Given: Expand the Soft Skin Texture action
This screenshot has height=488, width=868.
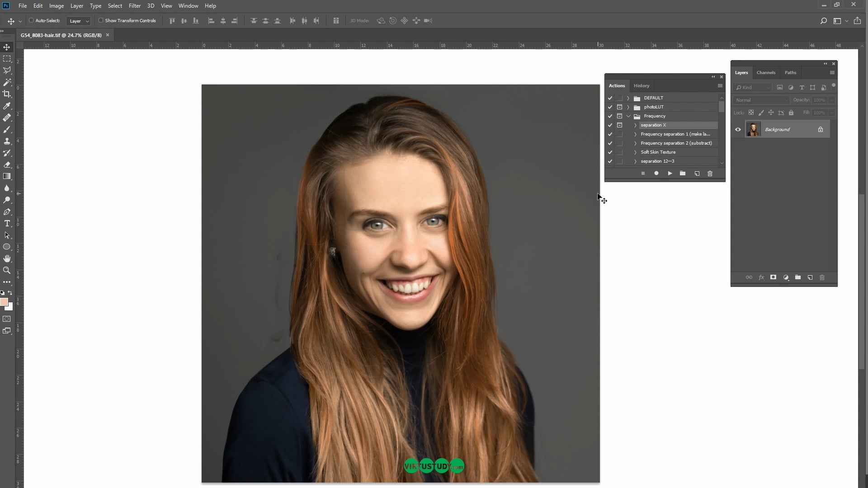Looking at the screenshot, I should point(635,152).
